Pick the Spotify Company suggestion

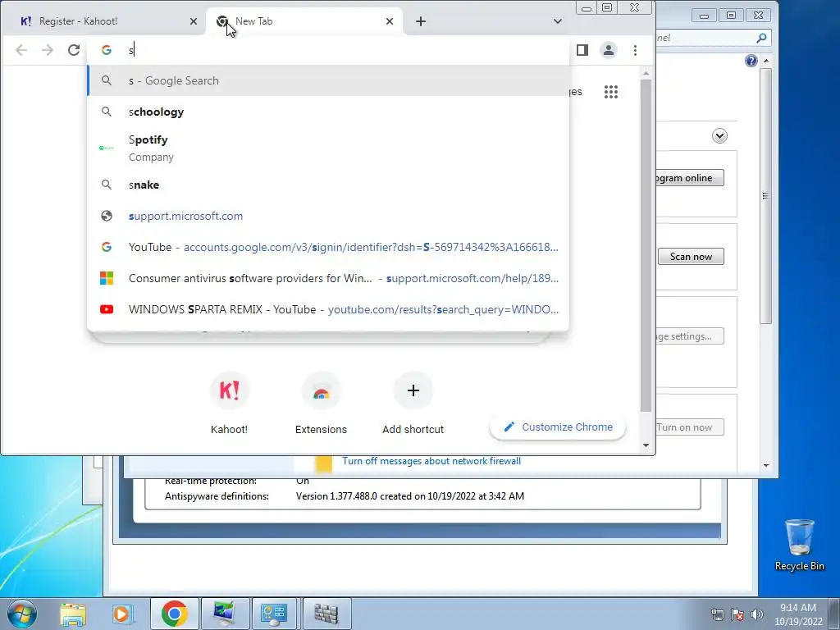tap(328, 148)
